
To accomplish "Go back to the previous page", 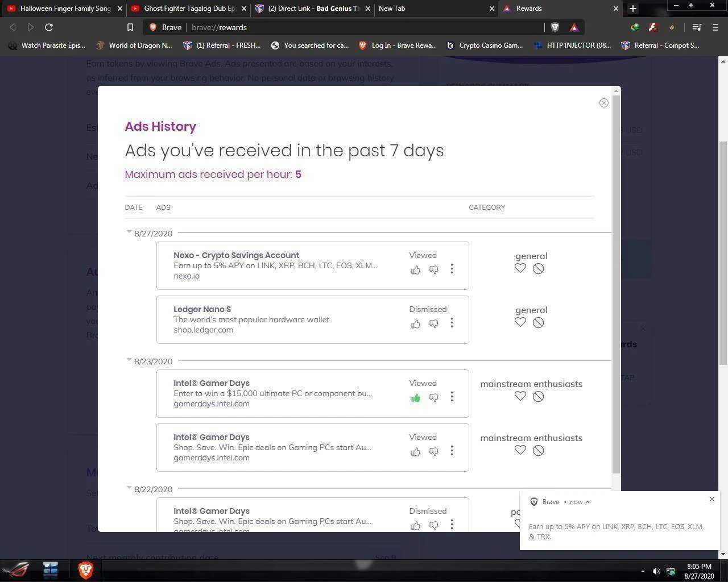I will (13, 27).
